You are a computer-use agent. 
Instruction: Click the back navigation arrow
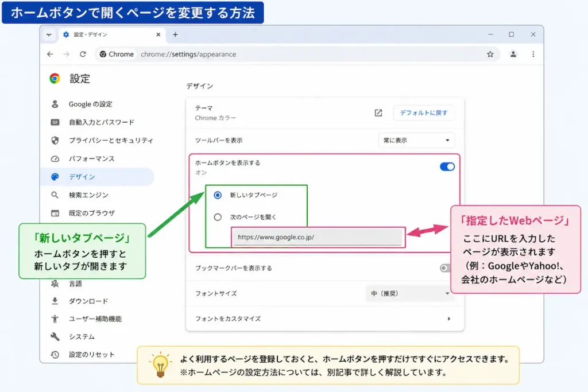[x=50, y=55]
